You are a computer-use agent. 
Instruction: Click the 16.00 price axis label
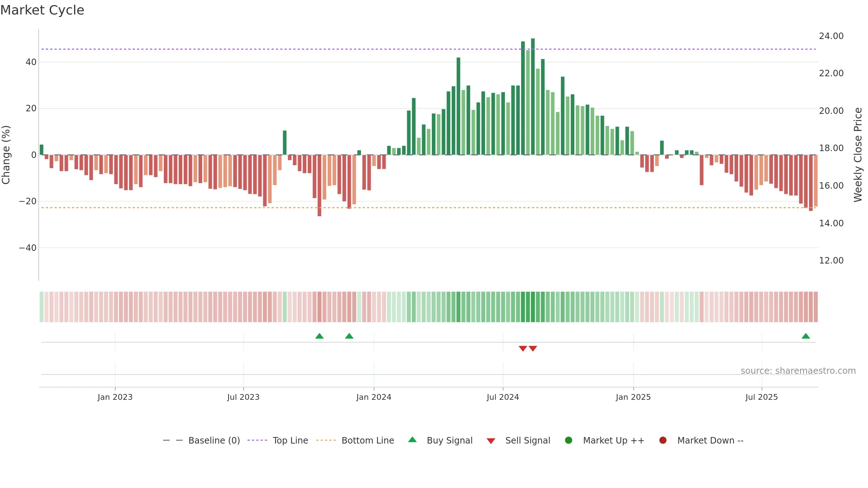point(831,186)
